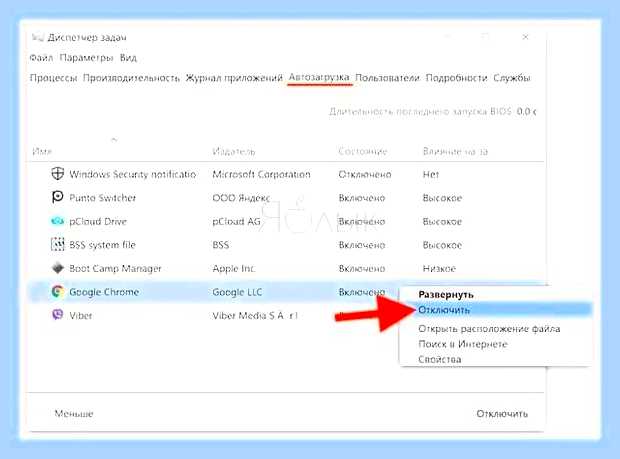Click the Отключено status for Windows Security
This screenshot has width=620, height=459.
365,174
